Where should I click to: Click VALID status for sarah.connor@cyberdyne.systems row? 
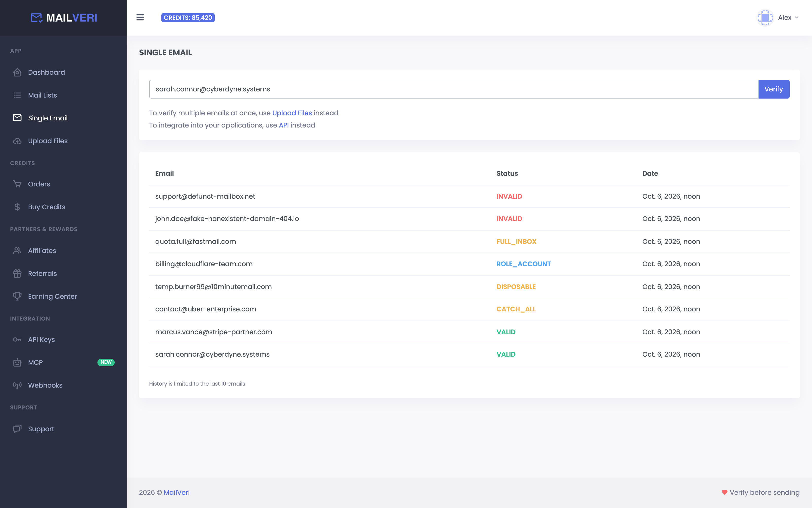[506, 355]
